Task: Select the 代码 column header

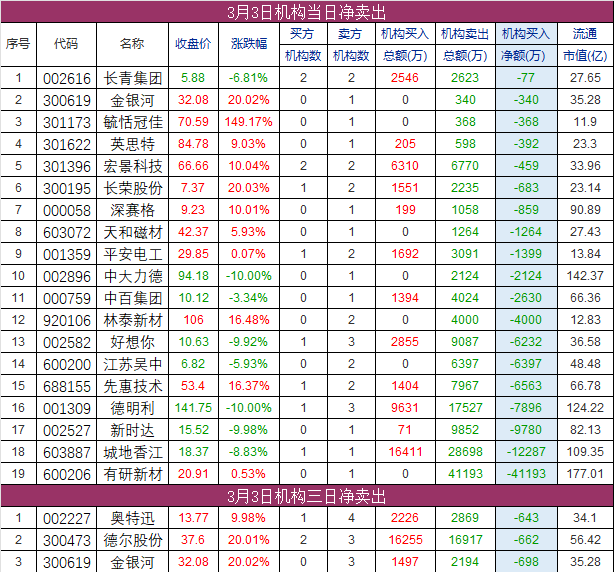Action: (x=66, y=44)
